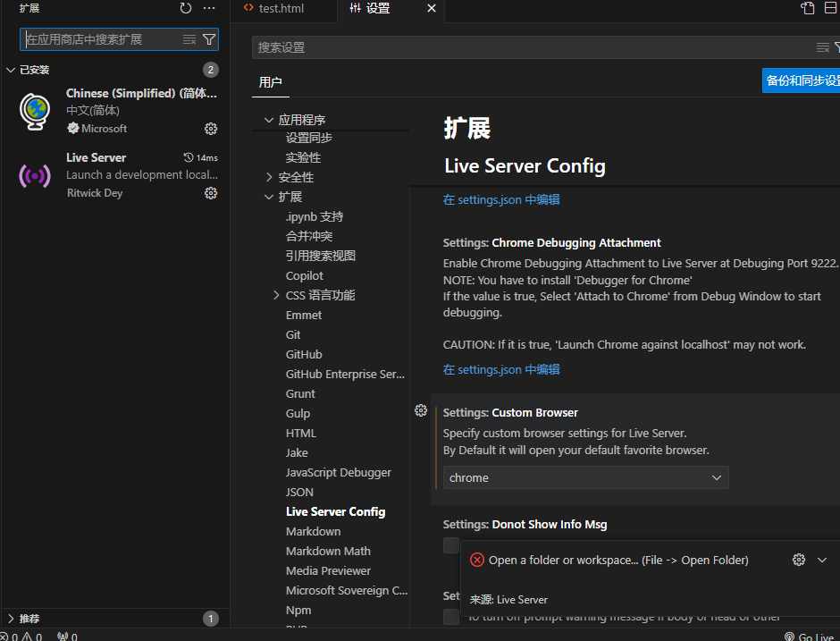
Task: Click the Chinese language pack globe icon
Action: [x=35, y=112]
